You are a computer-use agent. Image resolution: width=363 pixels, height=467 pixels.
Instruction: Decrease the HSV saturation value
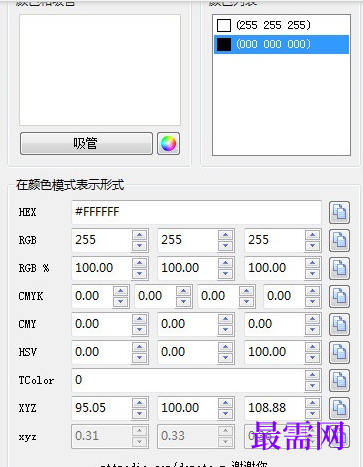(225, 358)
